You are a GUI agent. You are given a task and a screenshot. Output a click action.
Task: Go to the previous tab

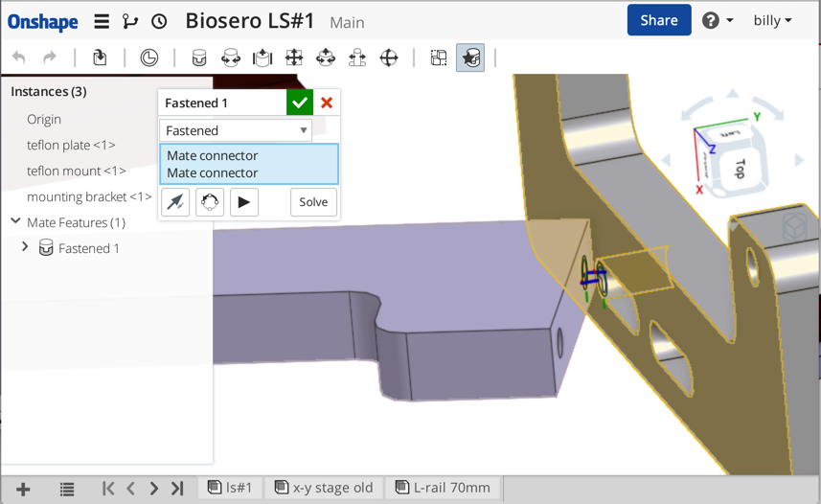coord(131,489)
